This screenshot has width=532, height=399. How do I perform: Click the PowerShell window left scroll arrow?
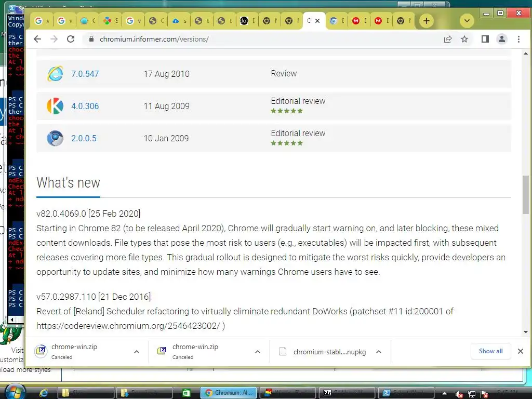click(12, 320)
